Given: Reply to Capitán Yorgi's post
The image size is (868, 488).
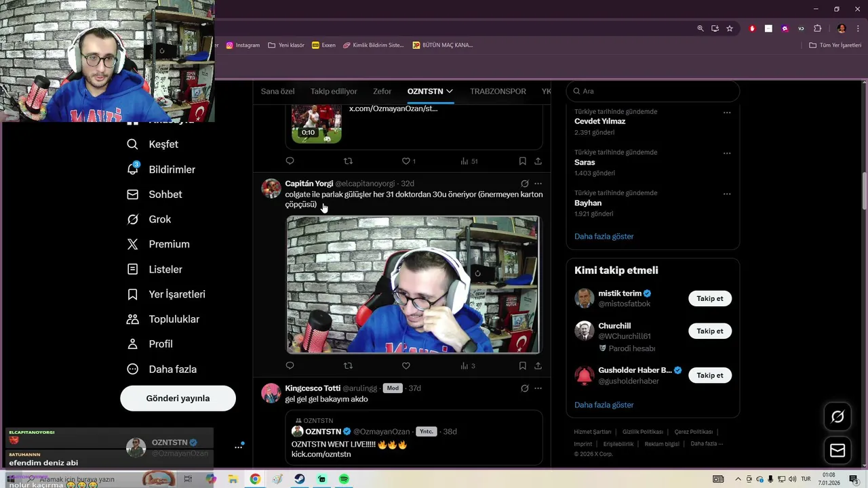Looking at the screenshot, I should click(x=290, y=366).
